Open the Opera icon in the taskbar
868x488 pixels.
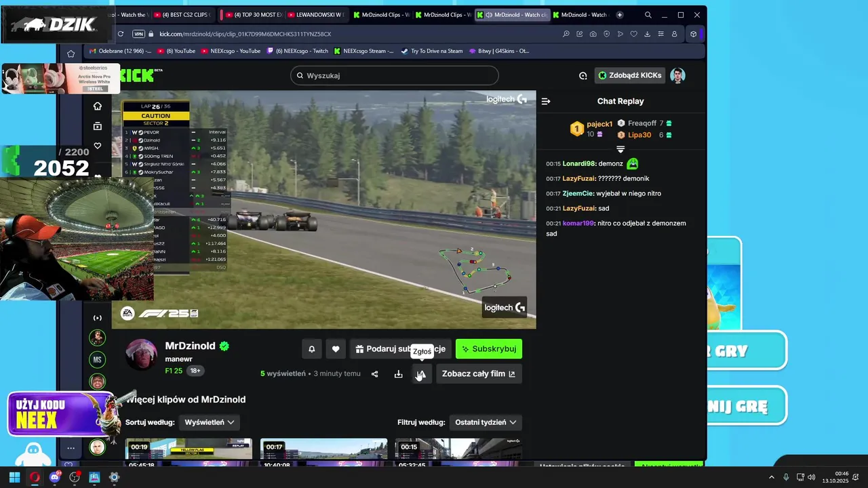(35, 477)
